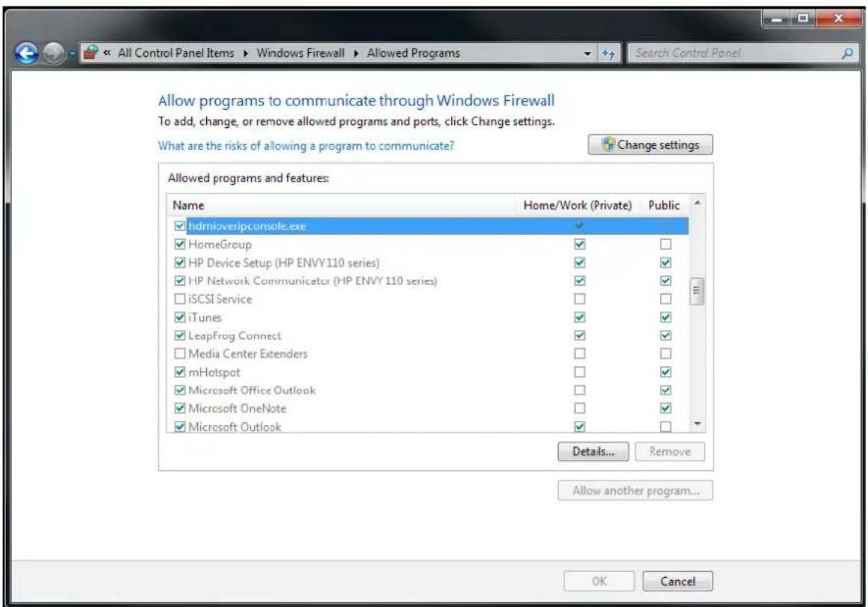Click the greyed Forward arrow button
Image resolution: width=868 pixels, height=607 pixels.
click(54, 53)
